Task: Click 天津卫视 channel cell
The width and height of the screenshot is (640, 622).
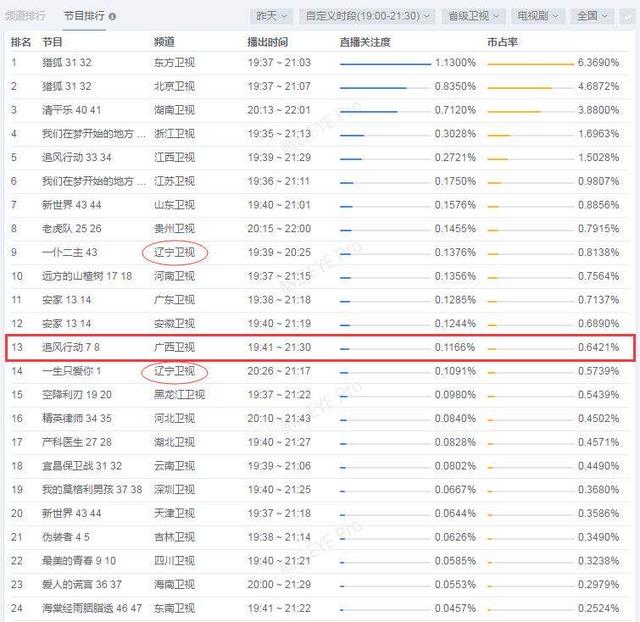Action: (174, 513)
